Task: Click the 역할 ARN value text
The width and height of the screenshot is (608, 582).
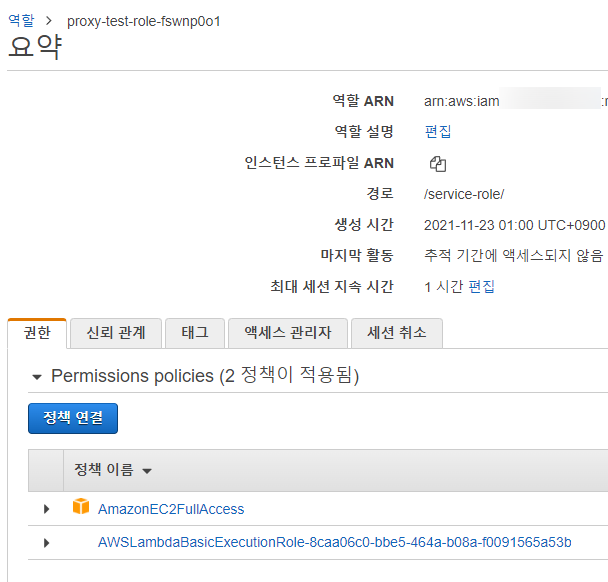Action: pos(460,101)
